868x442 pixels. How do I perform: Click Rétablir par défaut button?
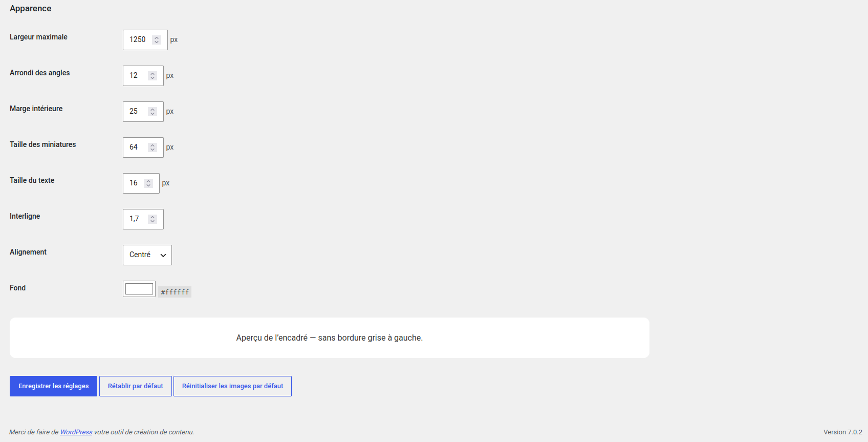(x=136, y=386)
